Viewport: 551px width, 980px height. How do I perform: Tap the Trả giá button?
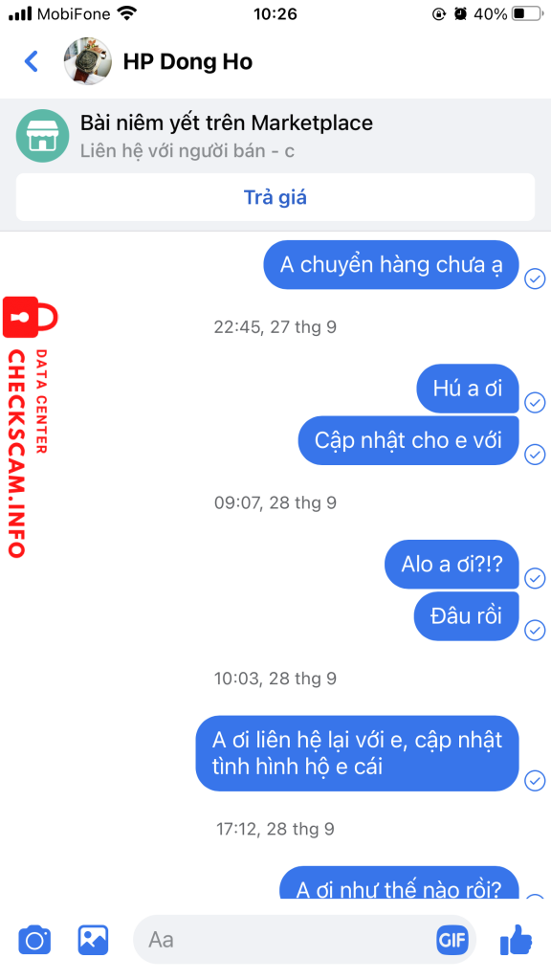[275, 197]
